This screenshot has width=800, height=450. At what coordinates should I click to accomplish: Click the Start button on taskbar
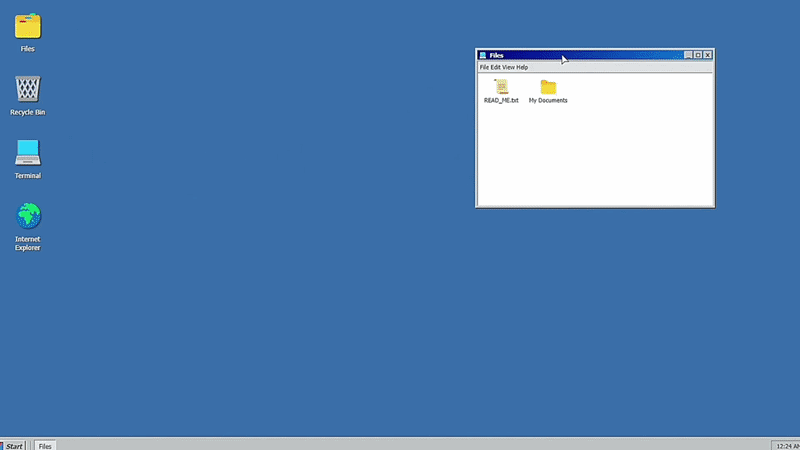[12, 445]
